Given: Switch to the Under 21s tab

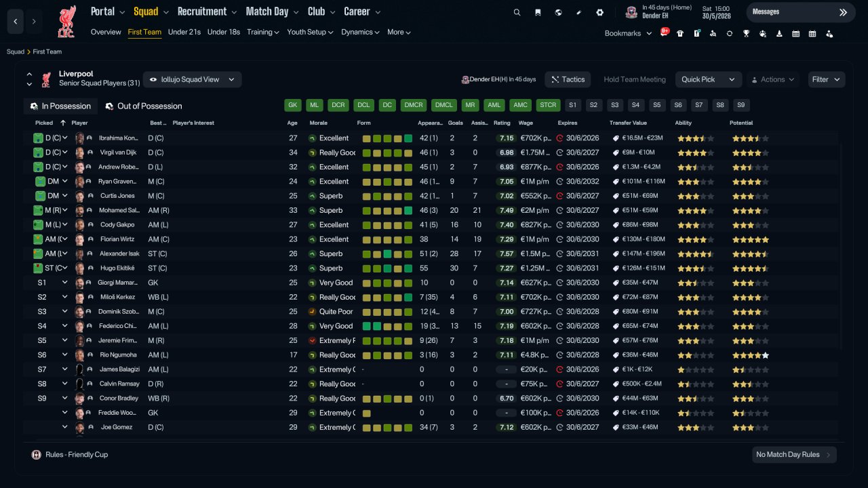Looking at the screenshot, I should (184, 32).
